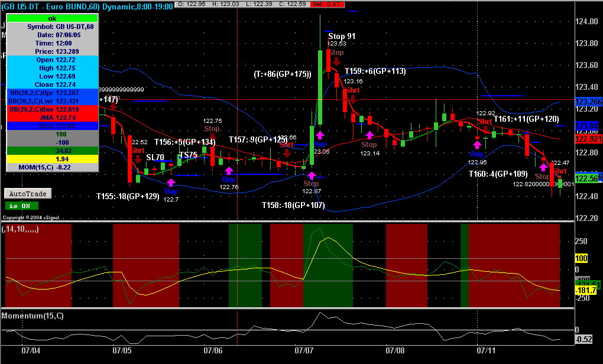This screenshot has width=603, height=364.
Task: Click the magenta Buy arrow at 122.76
Action: (x=229, y=171)
